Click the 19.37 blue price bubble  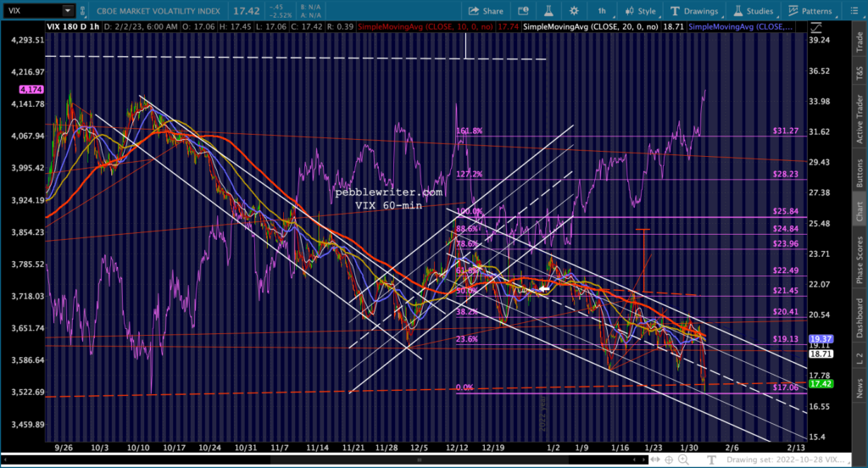click(x=821, y=338)
